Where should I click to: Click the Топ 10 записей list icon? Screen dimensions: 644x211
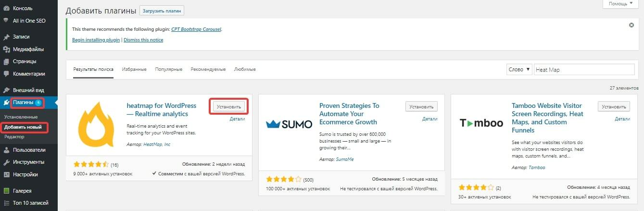pos(6,203)
